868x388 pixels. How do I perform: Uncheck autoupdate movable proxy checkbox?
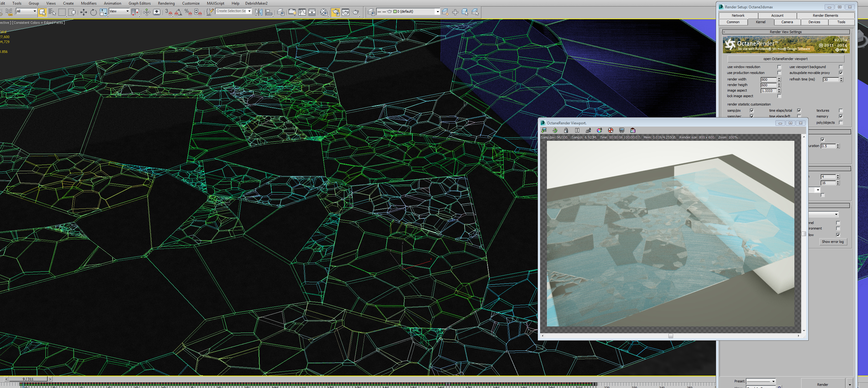pyautogui.click(x=841, y=73)
